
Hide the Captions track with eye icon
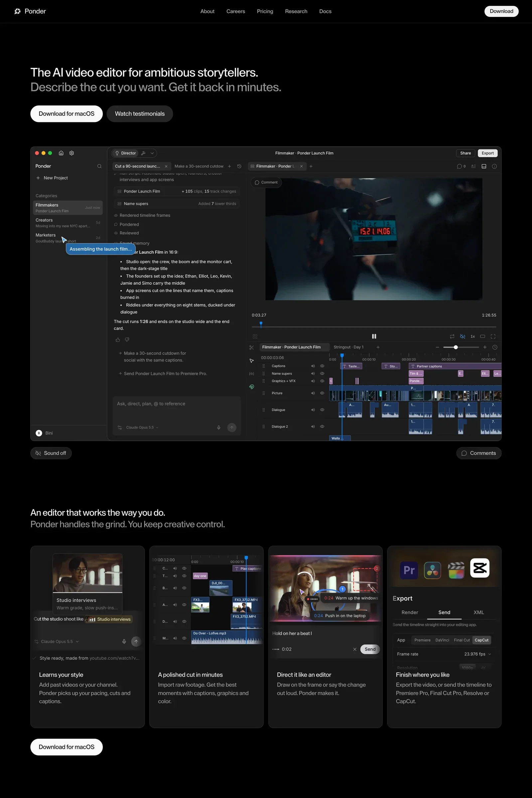coord(322,366)
